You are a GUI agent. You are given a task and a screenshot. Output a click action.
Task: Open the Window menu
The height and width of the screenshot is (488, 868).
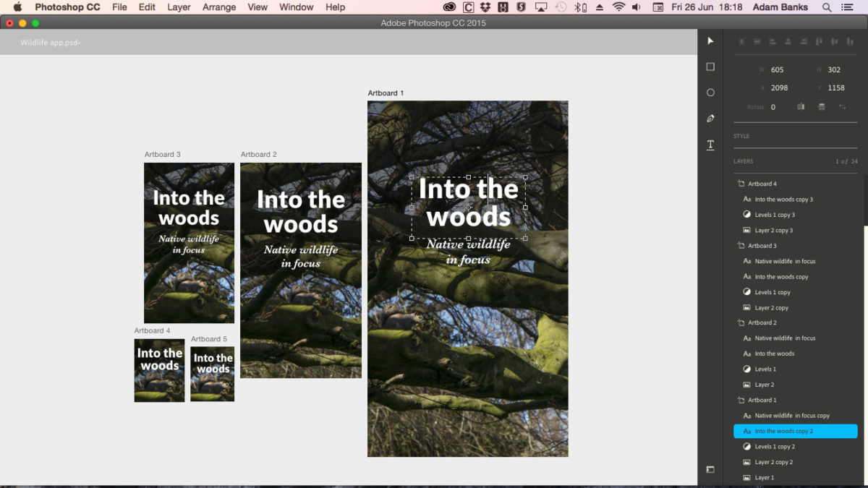296,7
